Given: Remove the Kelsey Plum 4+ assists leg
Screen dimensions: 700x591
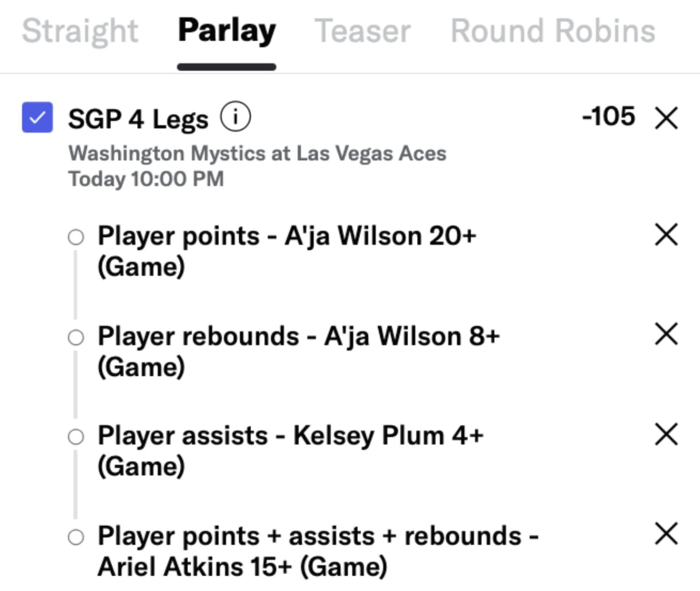Looking at the screenshot, I should pyautogui.click(x=666, y=434).
